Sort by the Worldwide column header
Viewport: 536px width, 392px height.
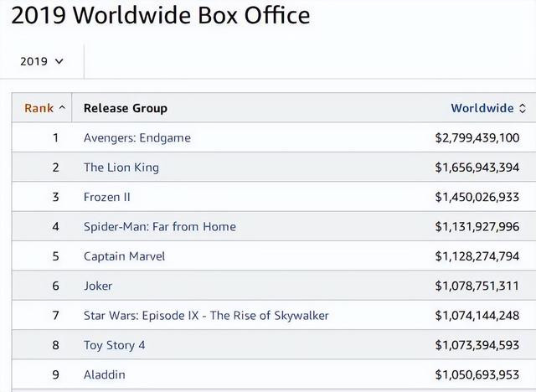[482, 108]
